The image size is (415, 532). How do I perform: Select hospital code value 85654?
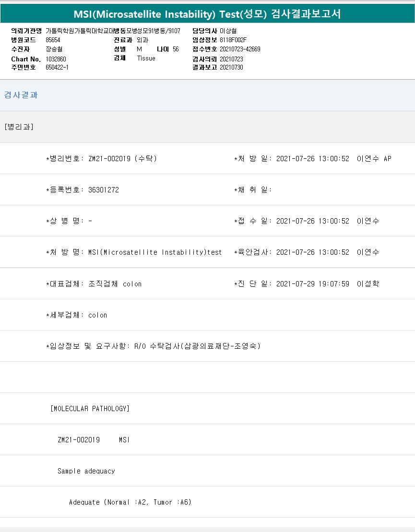[x=53, y=40]
